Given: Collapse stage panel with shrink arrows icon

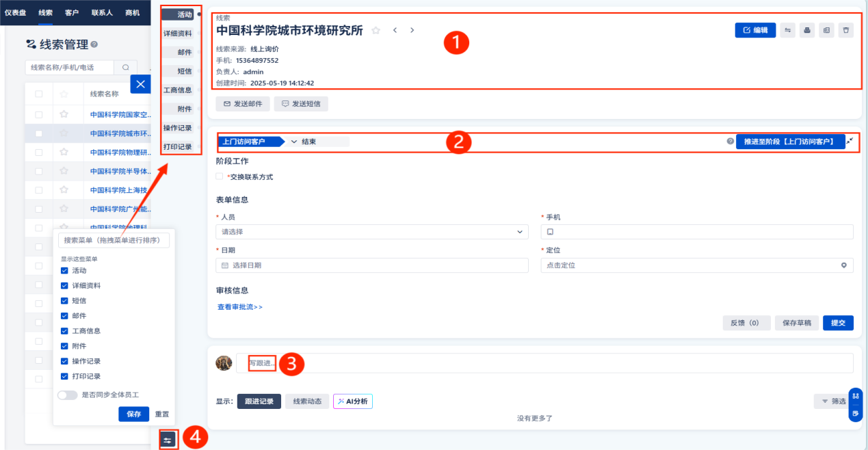Looking at the screenshot, I should 850,141.
